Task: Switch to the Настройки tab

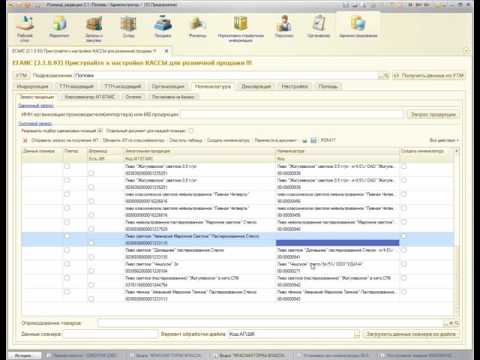Action: (x=294, y=86)
